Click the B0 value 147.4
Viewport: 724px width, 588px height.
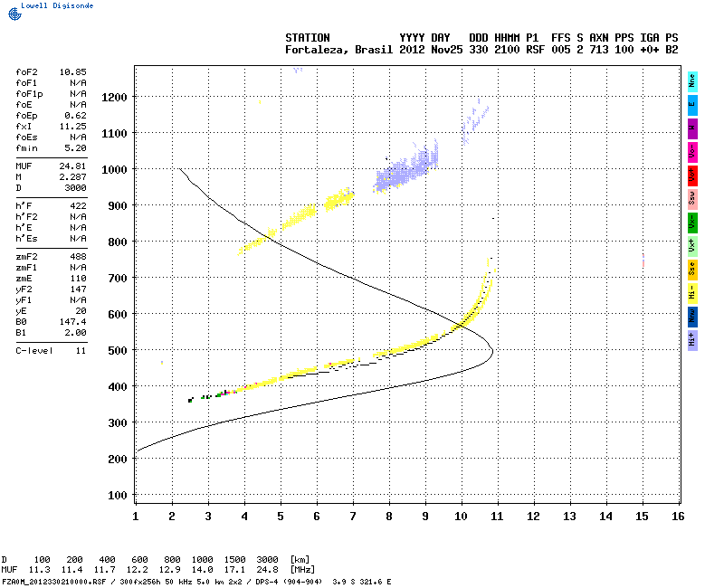(x=72, y=322)
